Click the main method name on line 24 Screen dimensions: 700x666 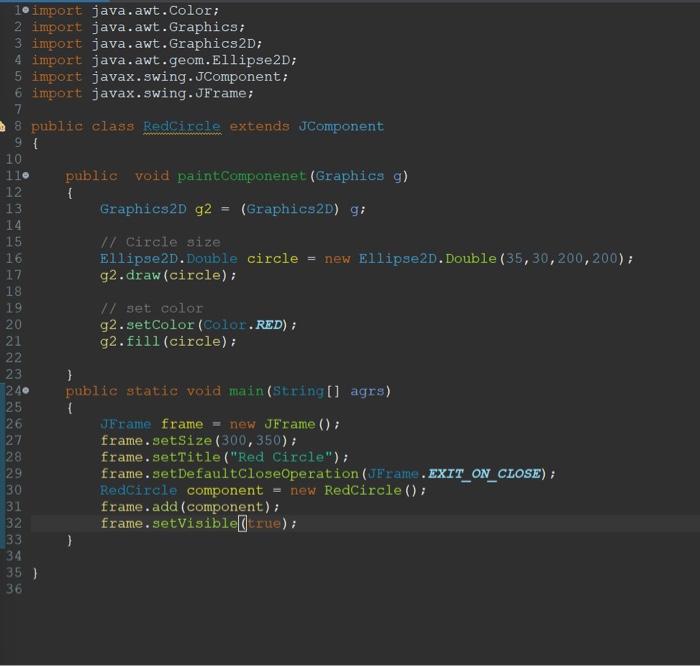click(246, 391)
